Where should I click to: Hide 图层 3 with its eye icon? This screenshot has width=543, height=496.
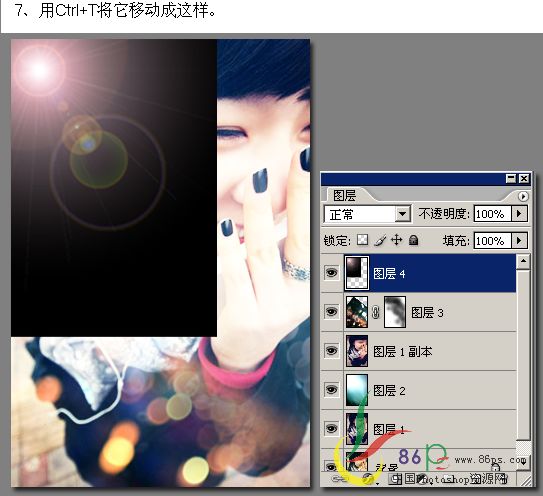(x=331, y=312)
